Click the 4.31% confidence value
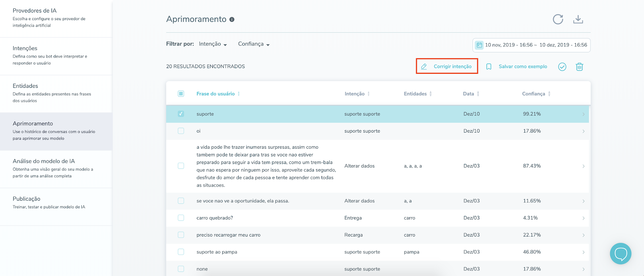Viewport: 644px width, 276px height. click(x=530, y=218)
